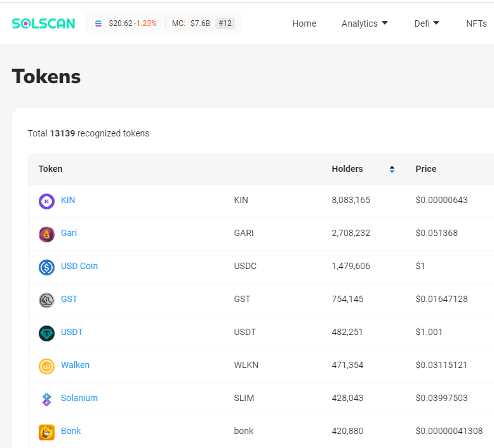Select the 1,479,606 holders cell

pos(350,267)
